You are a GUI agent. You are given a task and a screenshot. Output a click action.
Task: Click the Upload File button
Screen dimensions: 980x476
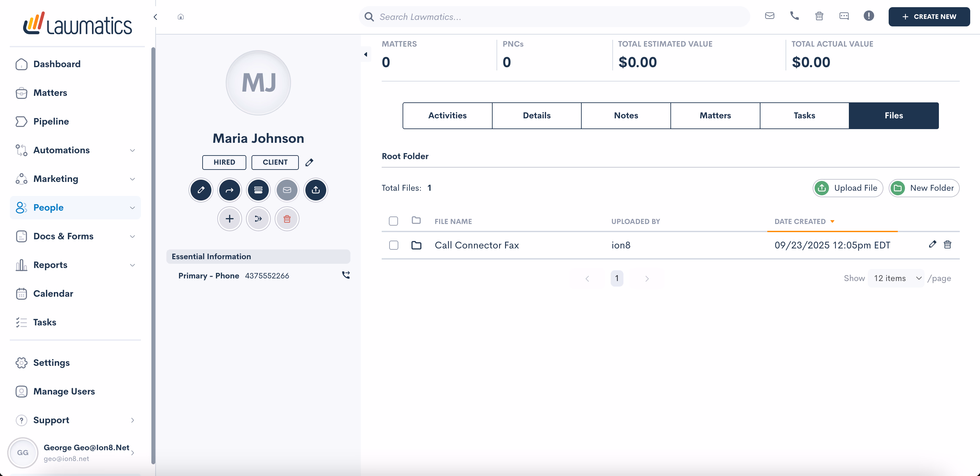pos(847,188)
